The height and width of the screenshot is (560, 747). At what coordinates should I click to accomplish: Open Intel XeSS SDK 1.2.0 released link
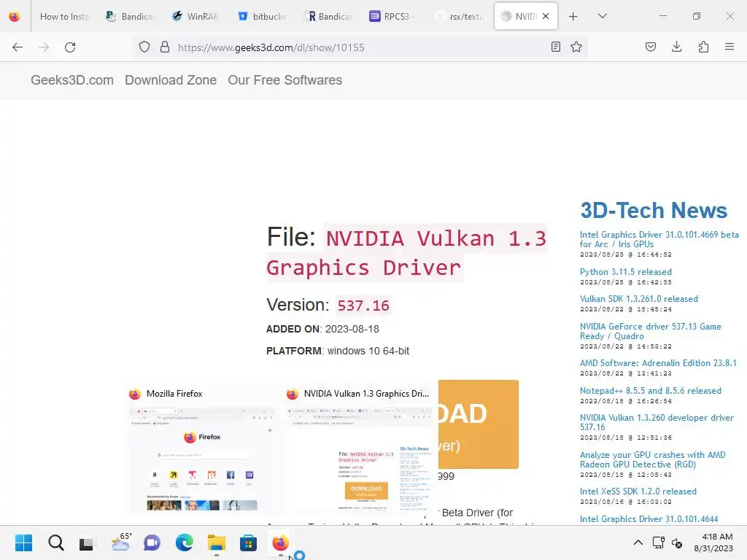click(x=638, y=491)
